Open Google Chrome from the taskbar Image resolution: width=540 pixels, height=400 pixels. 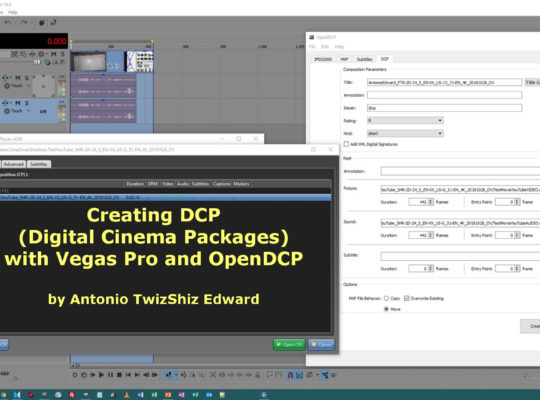[x=3, y=395]
